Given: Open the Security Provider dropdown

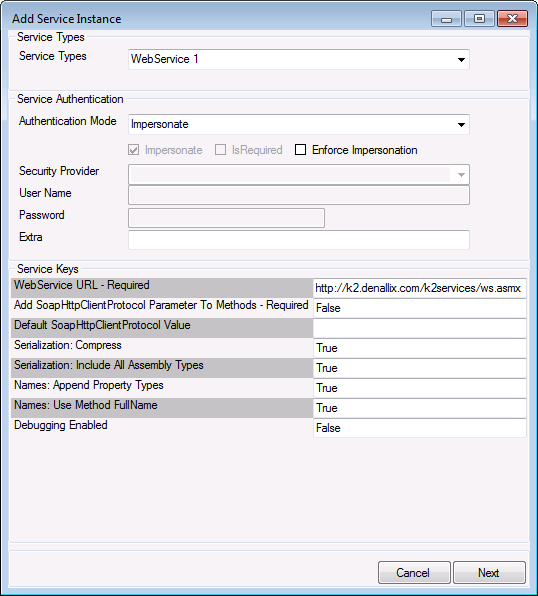Looking at the screenshot, I should point(461,175).
